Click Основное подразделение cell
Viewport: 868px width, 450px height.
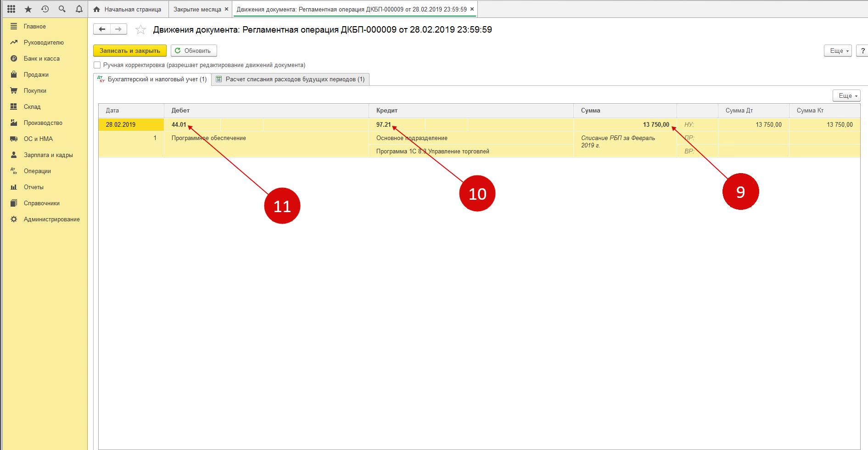click(x=471, y=138)
